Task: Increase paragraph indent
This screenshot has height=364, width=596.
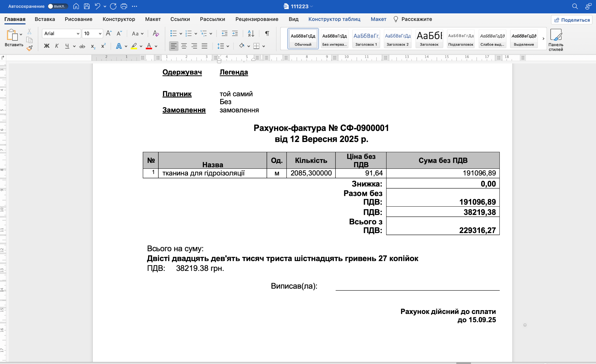Action: (x=235, y=33)
